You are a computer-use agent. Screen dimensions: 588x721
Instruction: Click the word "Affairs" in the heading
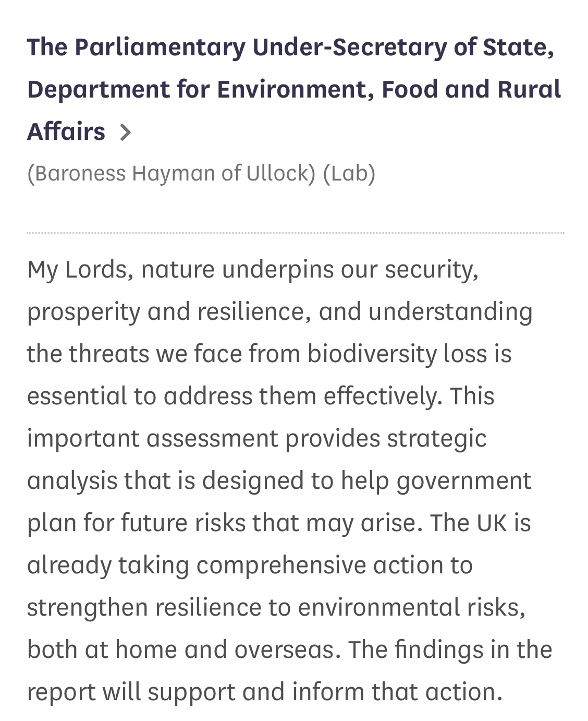tap(66, 131)
